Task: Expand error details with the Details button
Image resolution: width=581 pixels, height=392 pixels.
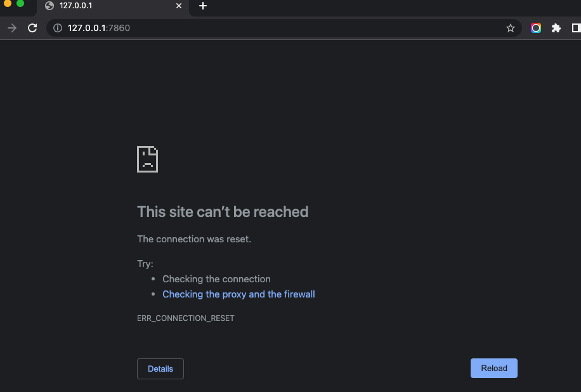Action: click(160, 369)
